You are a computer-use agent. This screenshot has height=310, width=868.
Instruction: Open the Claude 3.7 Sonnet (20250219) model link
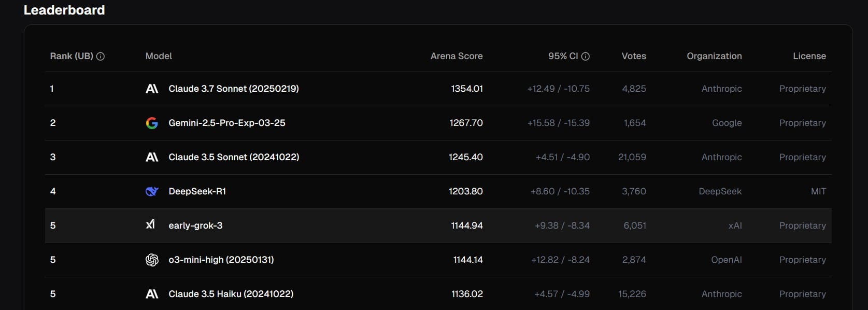234,89
